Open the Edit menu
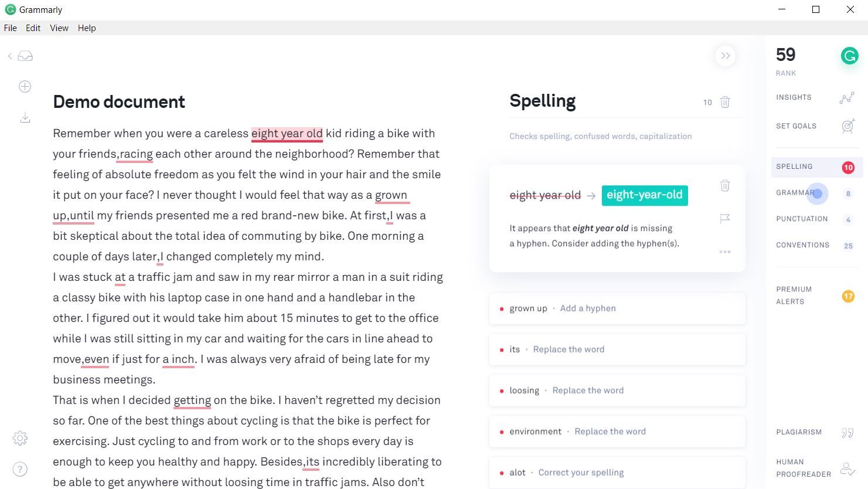 33,28
